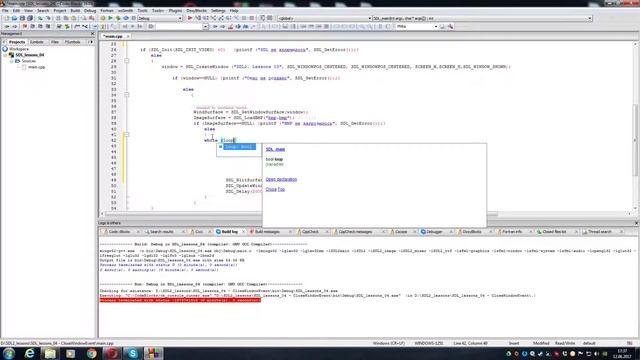
Task: Click the Stop debugger icon
Action: click(251, 18)
